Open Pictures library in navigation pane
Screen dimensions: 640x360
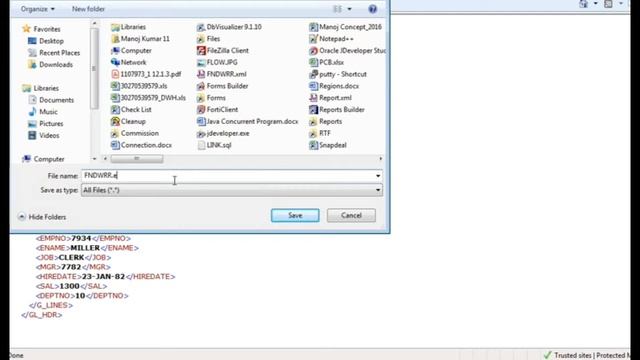coord(45,124)
